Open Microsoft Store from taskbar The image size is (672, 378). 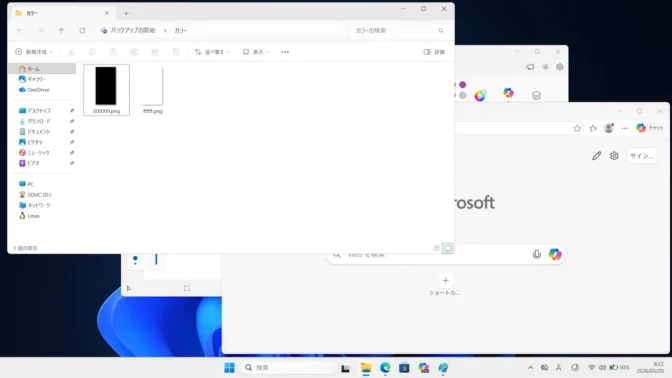404,368
